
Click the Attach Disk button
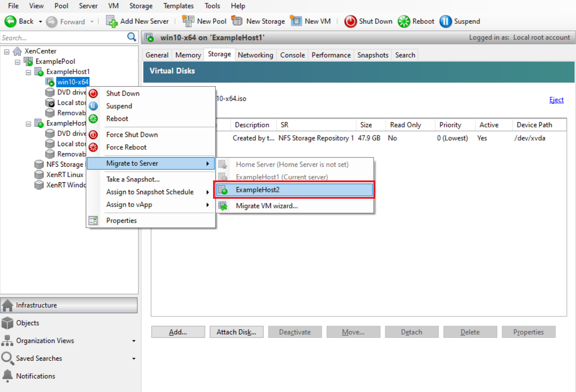(236, 332)
